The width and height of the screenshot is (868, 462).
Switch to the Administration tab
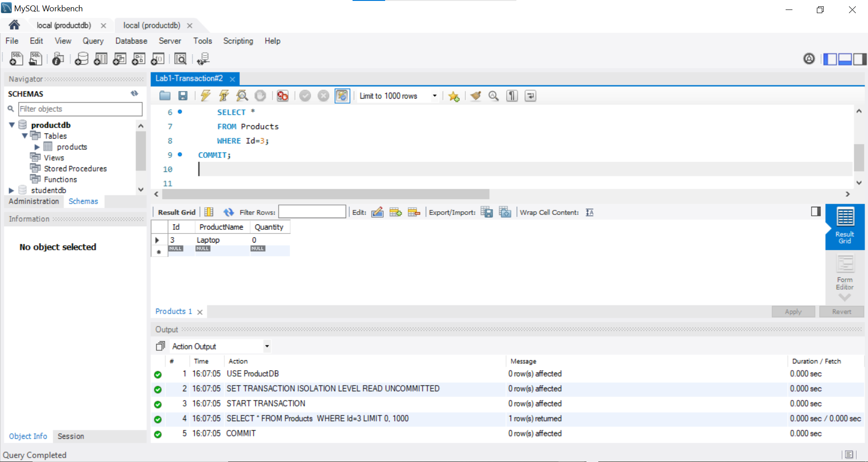click(x=34, y=201)
